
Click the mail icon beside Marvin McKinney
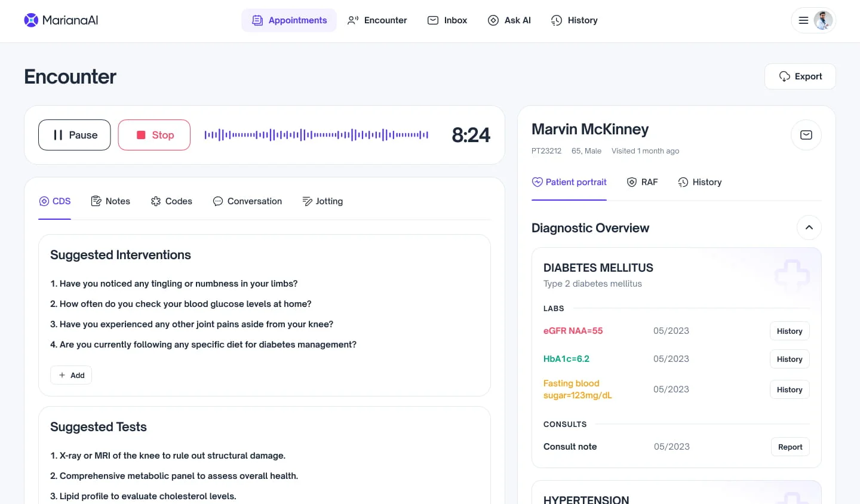click(x=806, y=135)
